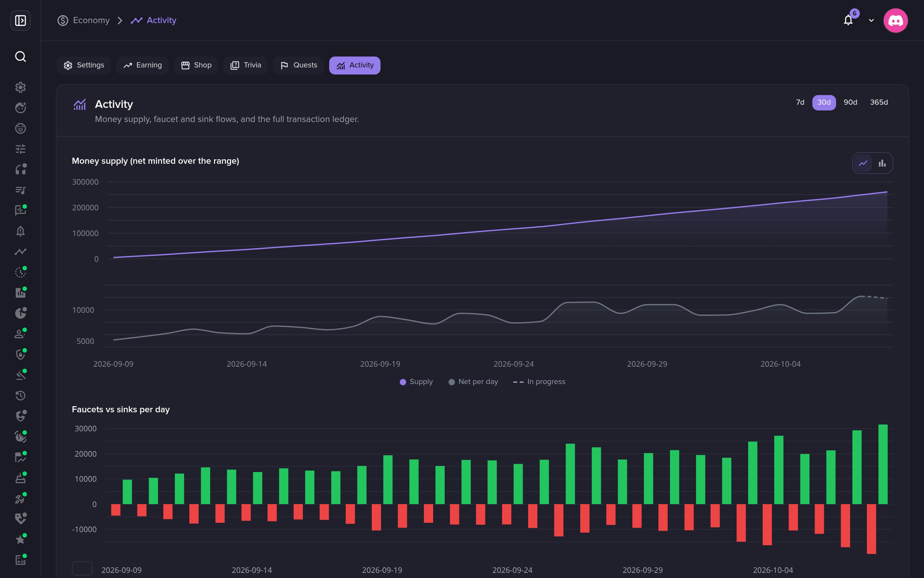Click the voice chat bubble sidebar icon

click(20, 210)
